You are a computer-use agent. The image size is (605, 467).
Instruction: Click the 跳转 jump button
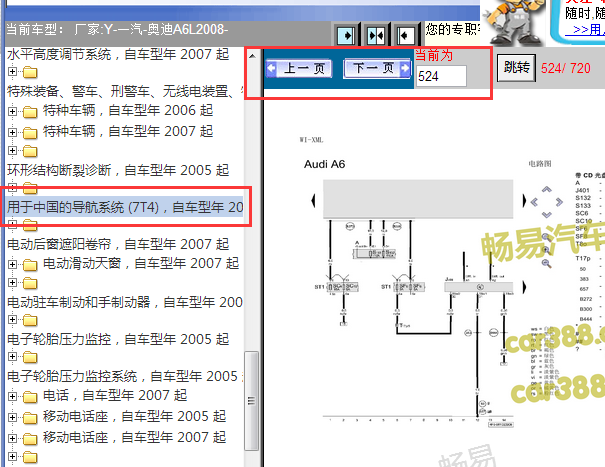[x=516, y=68]
